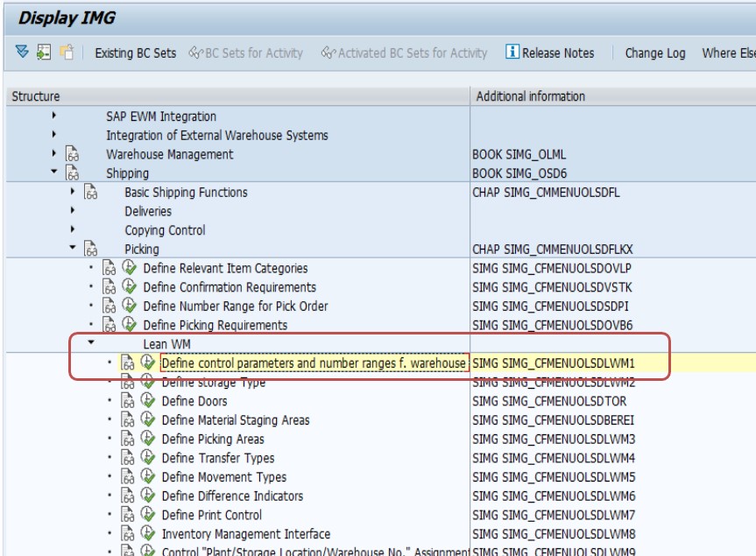This screenshot has height=556, width=756.
Task: Expand the Warehouse Management node
Action: [x=54, y=153]
